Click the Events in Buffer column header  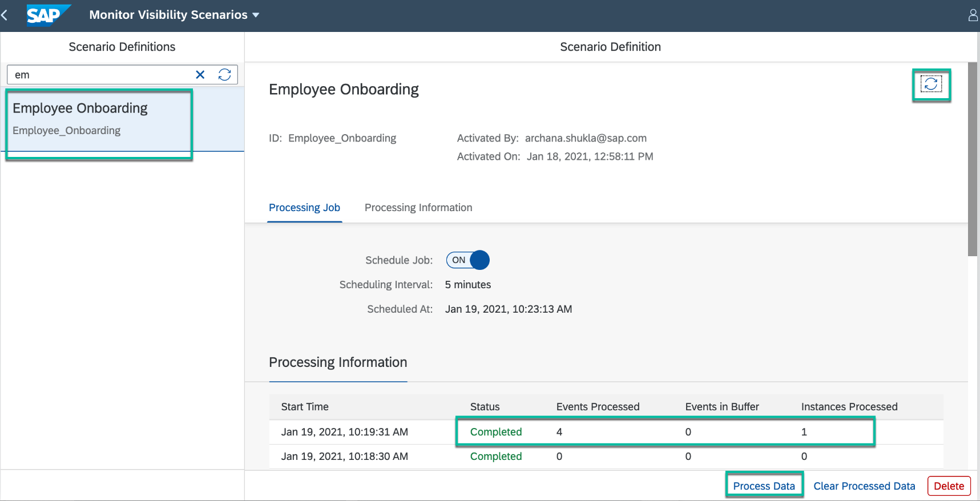point(722,407)
